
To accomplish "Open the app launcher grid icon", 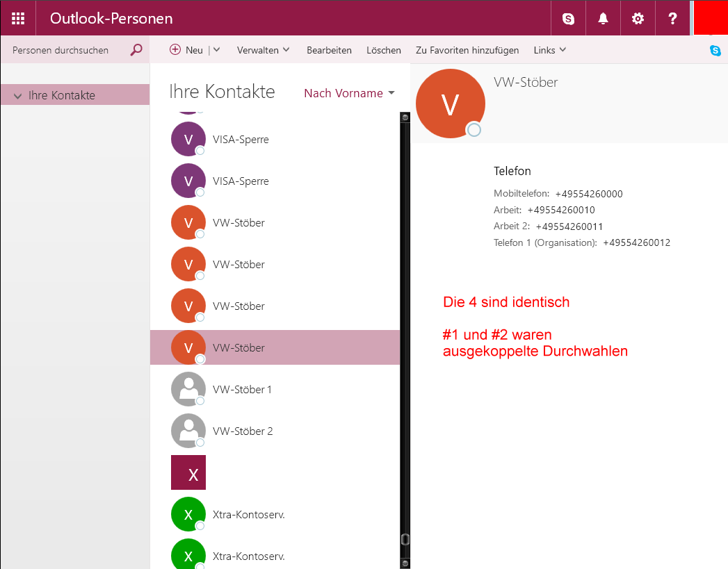I will click(17, 18).
